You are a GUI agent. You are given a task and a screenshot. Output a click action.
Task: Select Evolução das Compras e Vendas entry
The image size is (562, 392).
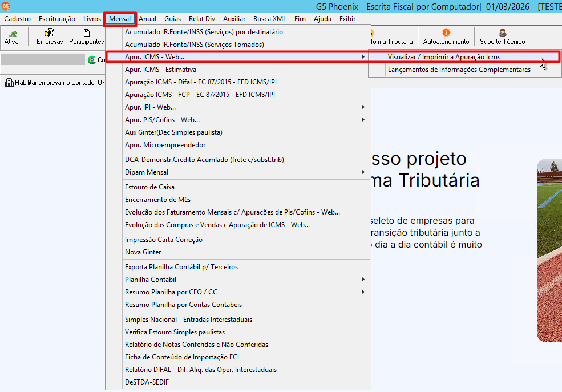click(x=238, y=225)
